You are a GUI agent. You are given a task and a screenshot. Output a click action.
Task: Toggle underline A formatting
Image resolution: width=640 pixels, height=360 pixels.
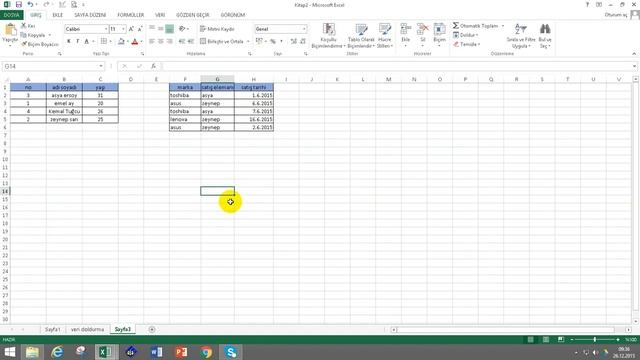(87, 41)
